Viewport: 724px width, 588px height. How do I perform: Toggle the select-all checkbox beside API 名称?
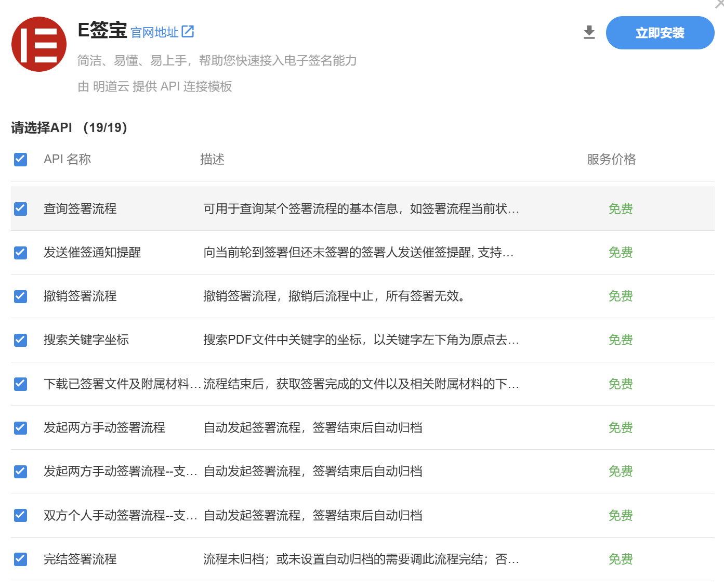pos(20,159)
